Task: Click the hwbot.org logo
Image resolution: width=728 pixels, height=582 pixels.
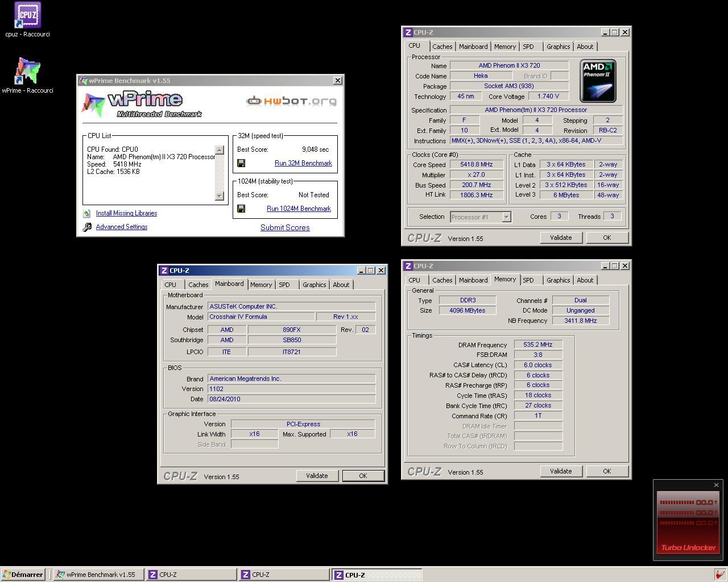Action: pos(291,101)
